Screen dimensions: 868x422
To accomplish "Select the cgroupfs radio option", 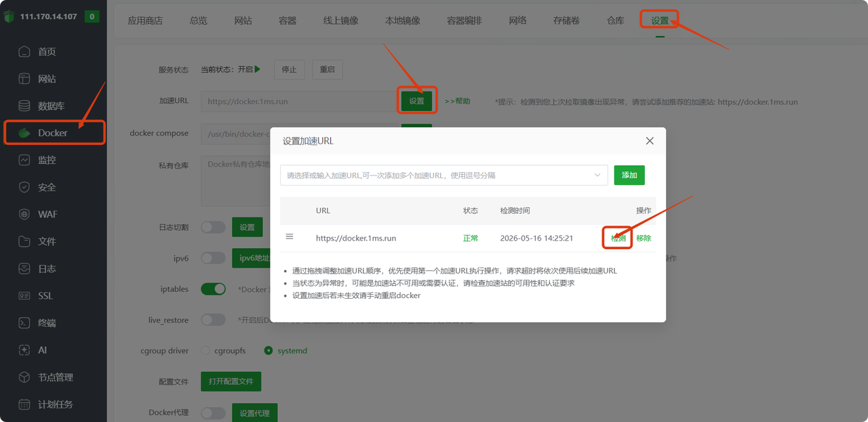I will [x=205, y=350].
